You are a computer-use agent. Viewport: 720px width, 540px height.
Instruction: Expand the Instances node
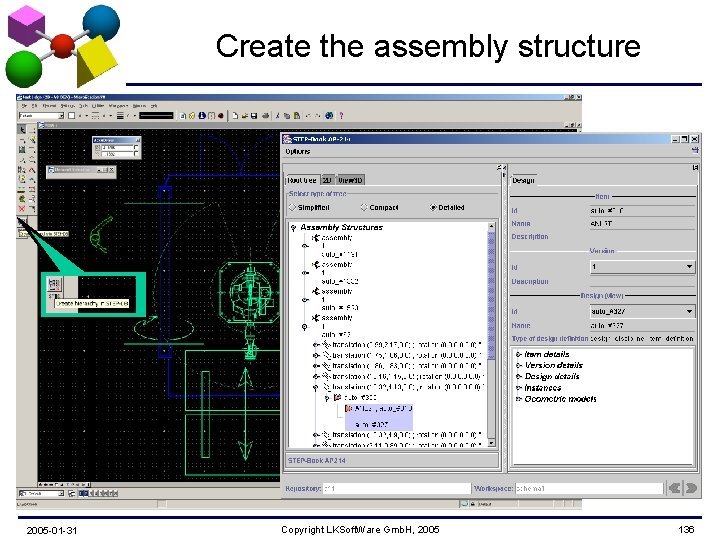click(518, 388)
